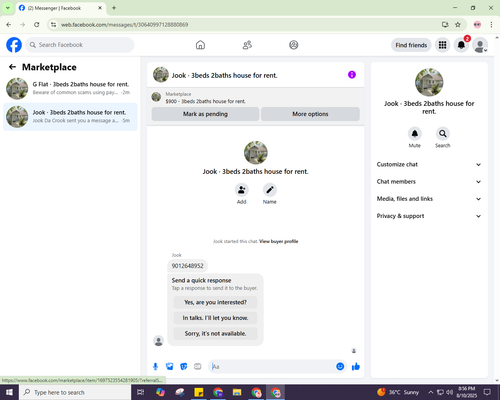This screenshot has width=500, height=400.
Task: Go back in browser history
Action: tap(9, 24)
